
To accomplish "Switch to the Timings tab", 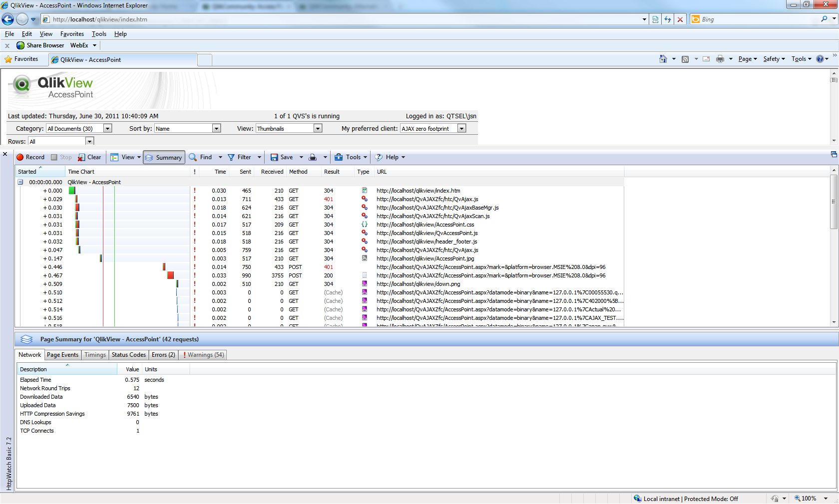I will click(95, 355).
